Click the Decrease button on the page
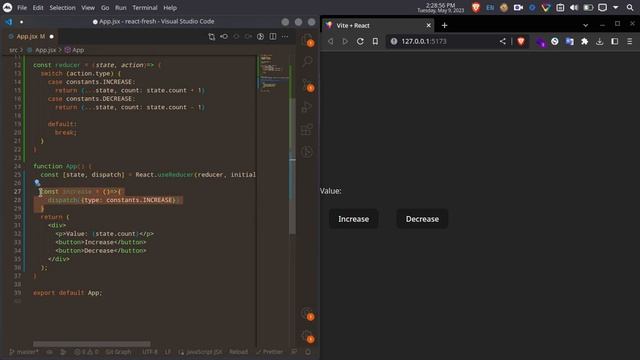Screen dimensions: 640x360 click(422, 219)
